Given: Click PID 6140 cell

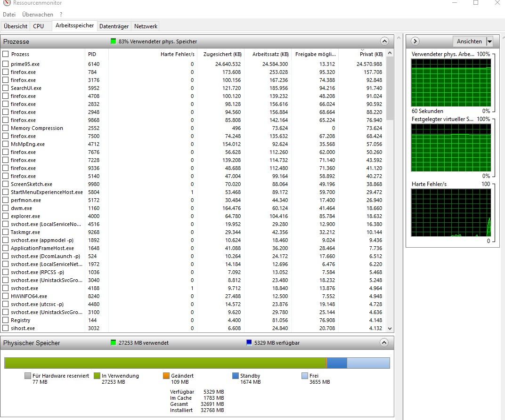Looking at the screenshot, I should [x=94, y=64].
